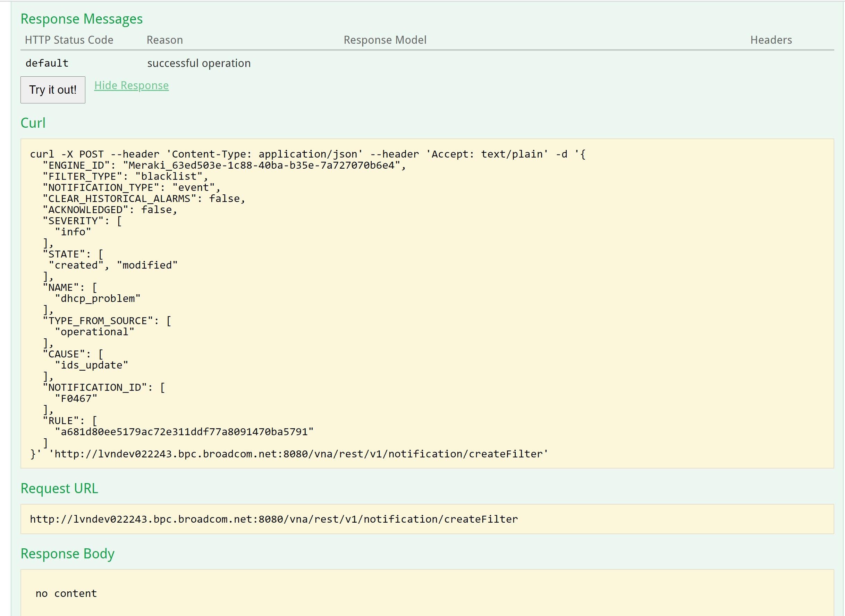Click the blacklist FILTER_TYPE value
This screenshot has width=845, height=616.
coord(169,176)
